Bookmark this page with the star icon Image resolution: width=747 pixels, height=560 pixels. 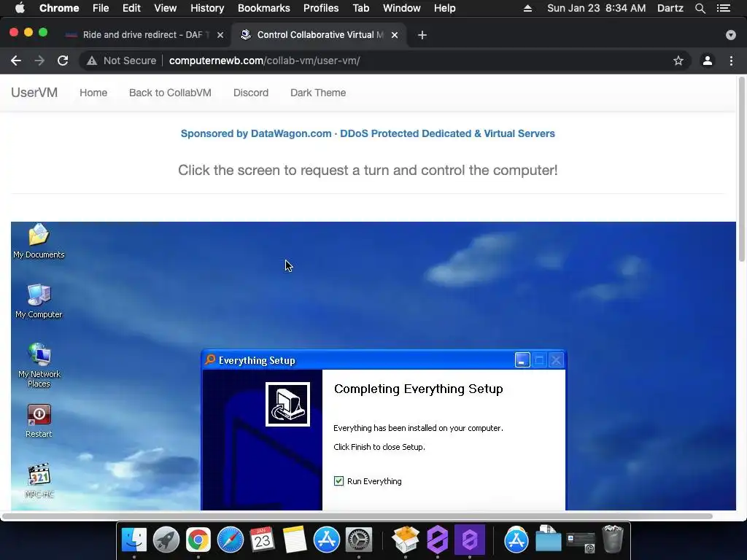tap(678, 61)
